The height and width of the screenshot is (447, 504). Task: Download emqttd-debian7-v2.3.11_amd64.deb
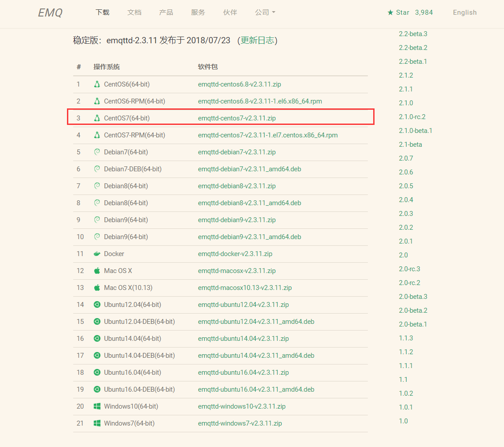click(250, 169)
